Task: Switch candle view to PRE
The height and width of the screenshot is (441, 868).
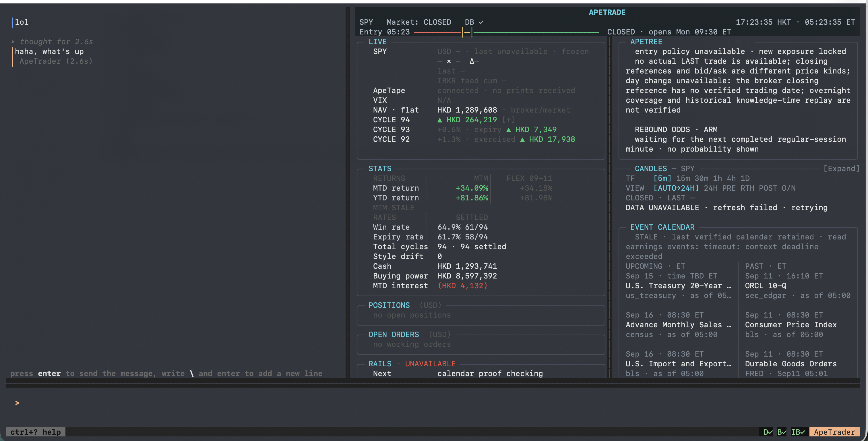Action: [x=729, y=188]
